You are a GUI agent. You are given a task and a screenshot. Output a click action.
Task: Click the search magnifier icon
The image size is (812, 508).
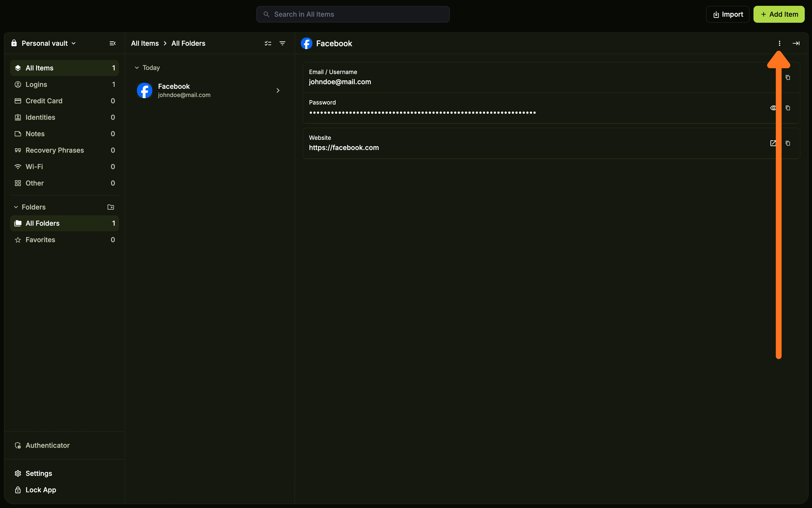266,15
